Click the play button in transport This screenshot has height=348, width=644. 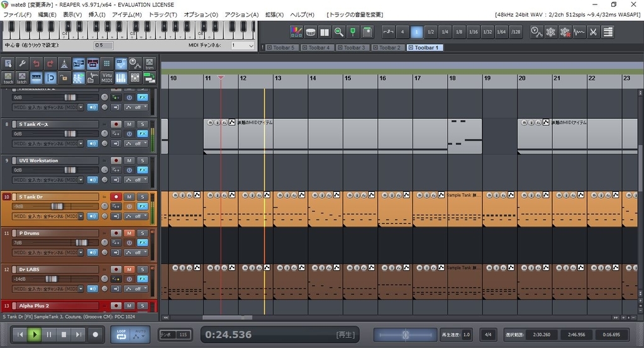pyautogui.click(x=35, y=334)
